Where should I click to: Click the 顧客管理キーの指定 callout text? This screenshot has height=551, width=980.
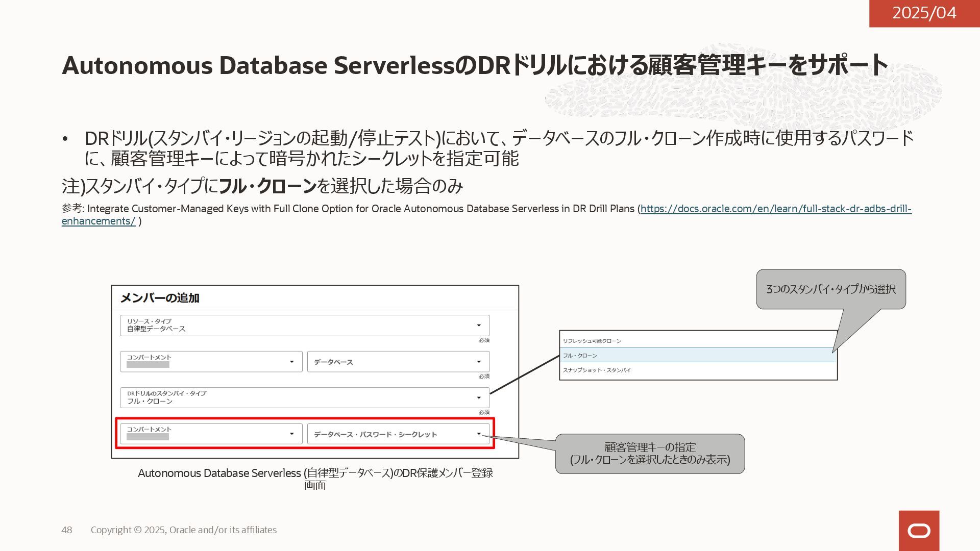tap(650, 454)
